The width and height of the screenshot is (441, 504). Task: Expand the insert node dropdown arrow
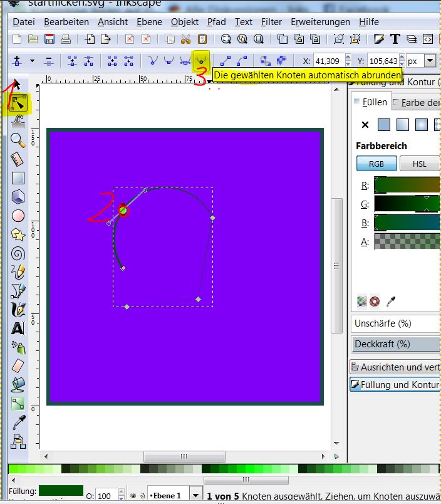(x=32, y=61)
